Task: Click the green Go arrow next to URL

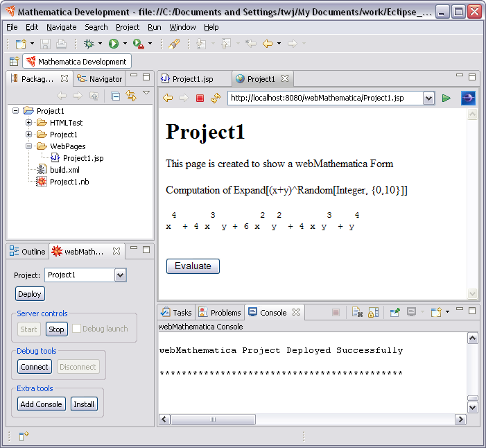Action: tap(446, 98)
